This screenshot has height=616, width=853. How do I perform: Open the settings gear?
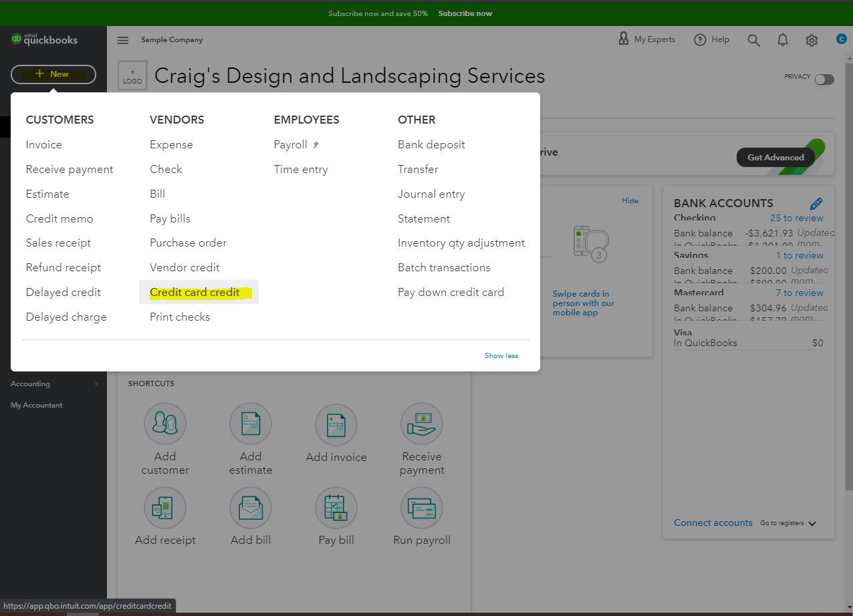811,39
